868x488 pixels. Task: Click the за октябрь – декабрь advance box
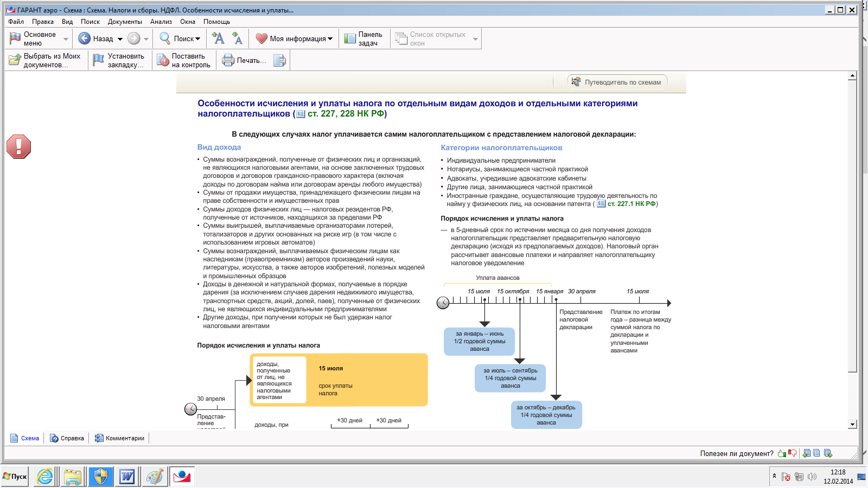(546, 415)
